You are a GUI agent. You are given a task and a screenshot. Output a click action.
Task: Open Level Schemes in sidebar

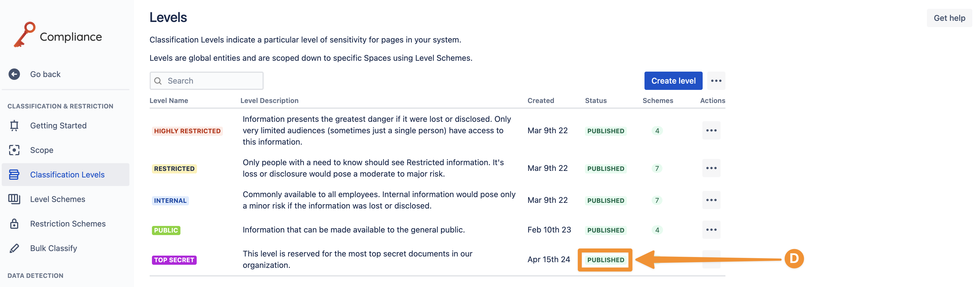pyautogui.click(x=58, y=199)
